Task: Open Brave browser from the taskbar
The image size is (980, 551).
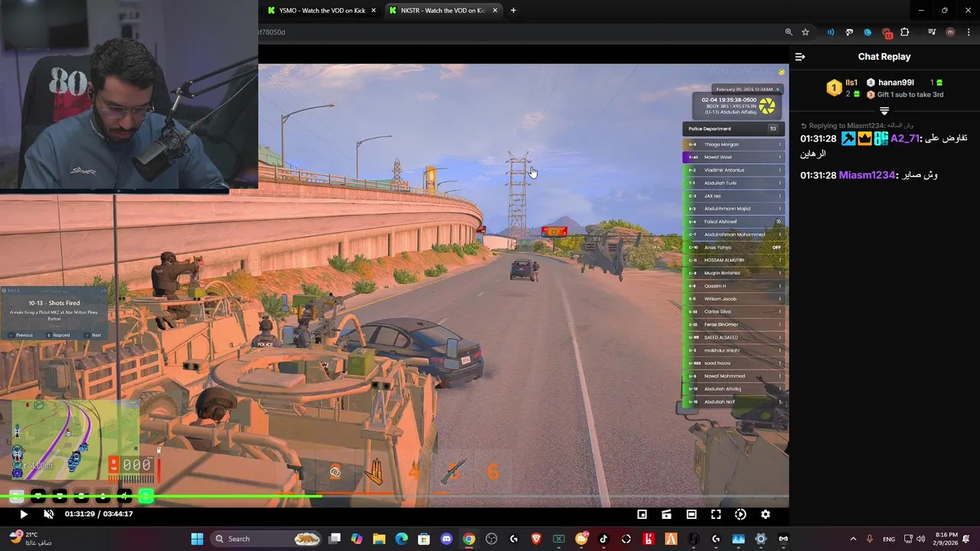Action: (x=536, y=539)
